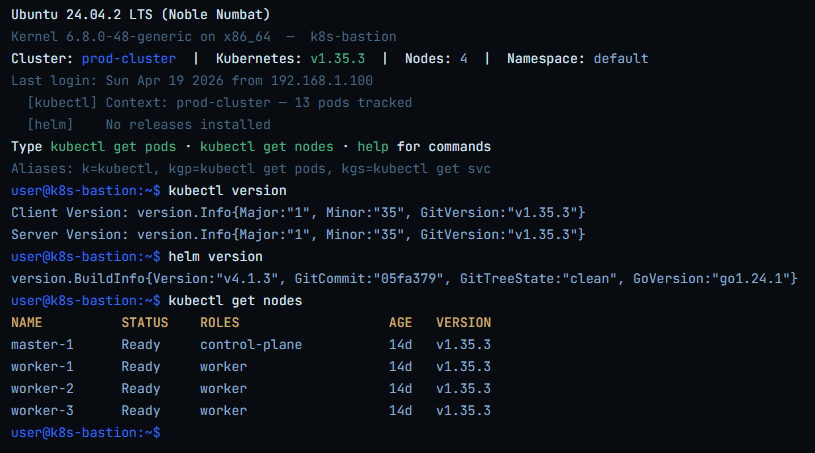Click the 'Ready' status for worker-2
The height and width of the screenshot is (453, 815).
point(141,389)
